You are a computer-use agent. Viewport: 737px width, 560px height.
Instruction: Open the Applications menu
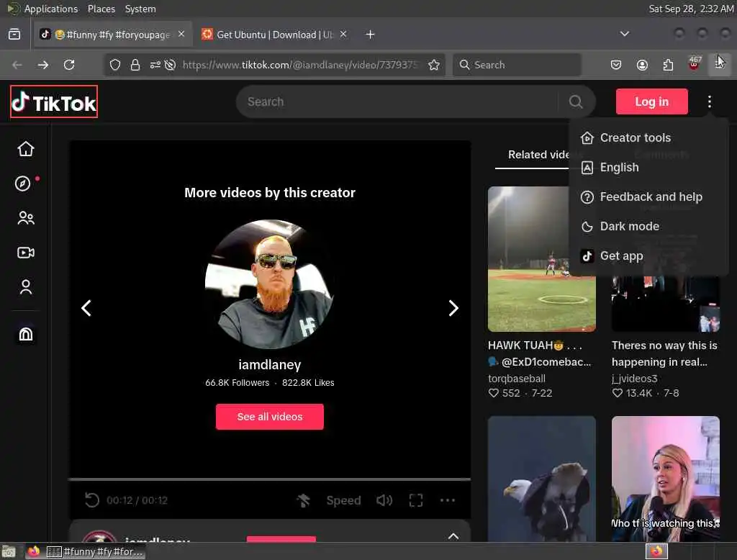pos(51,9)
